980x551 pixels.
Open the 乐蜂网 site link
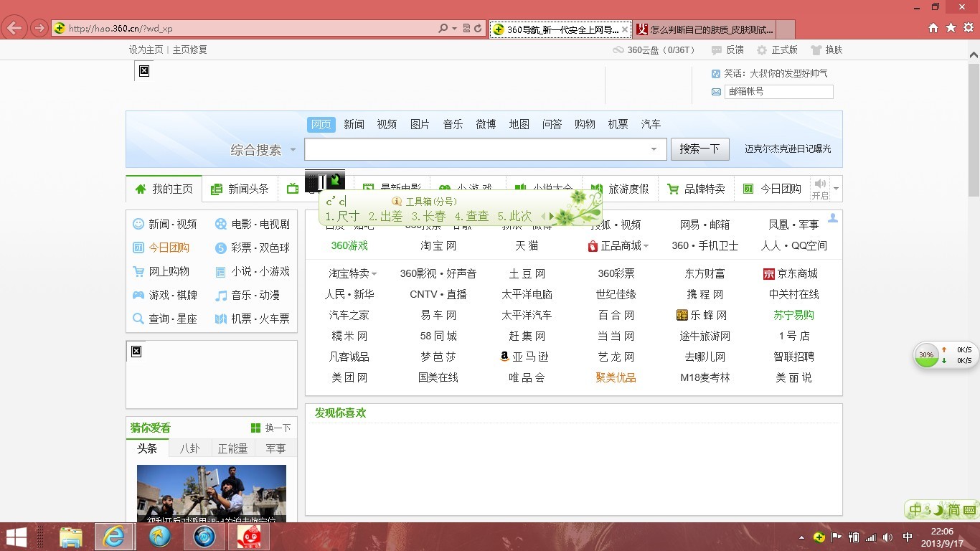(x=702, y=315)
